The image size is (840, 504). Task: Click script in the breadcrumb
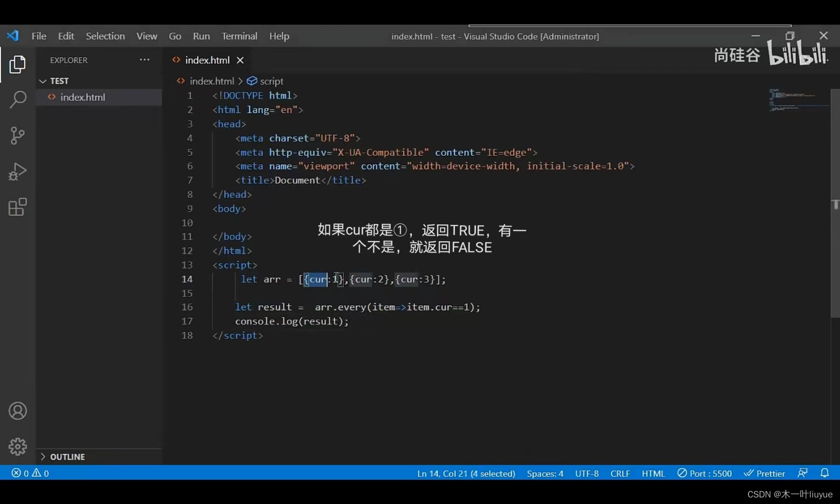(x=271, y=81)
